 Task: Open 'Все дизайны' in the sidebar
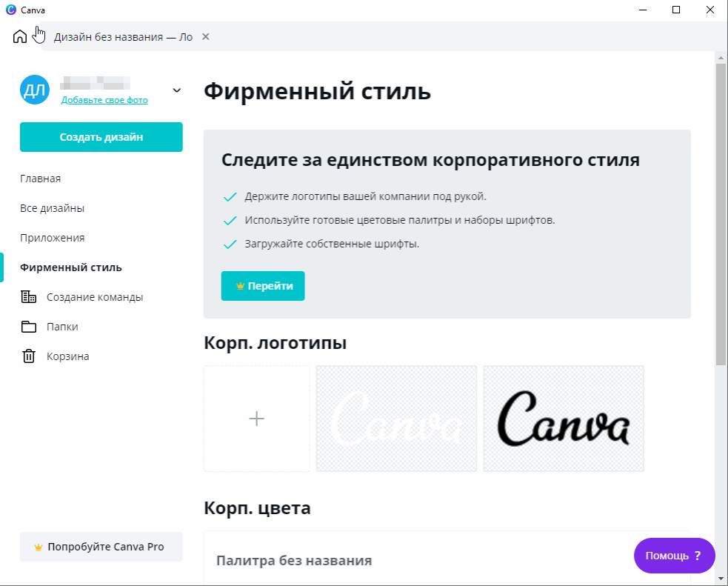pyautogui.click(x=52, y=208)
